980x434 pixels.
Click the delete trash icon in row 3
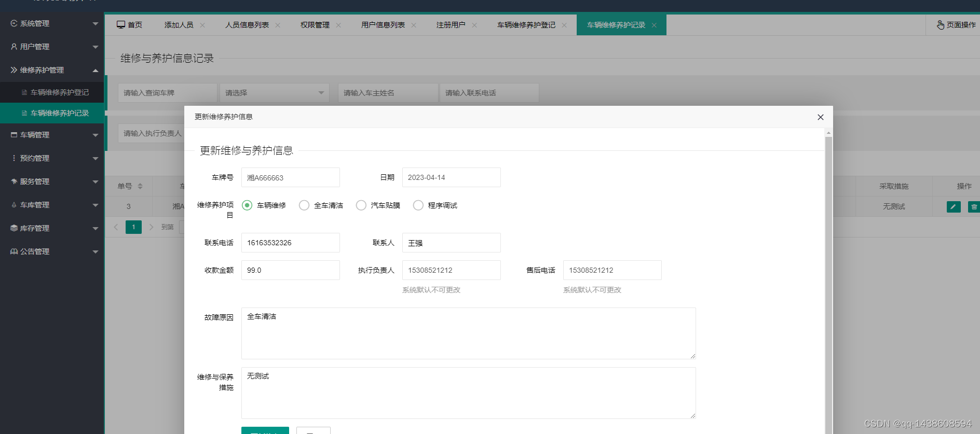click(974, 207)
